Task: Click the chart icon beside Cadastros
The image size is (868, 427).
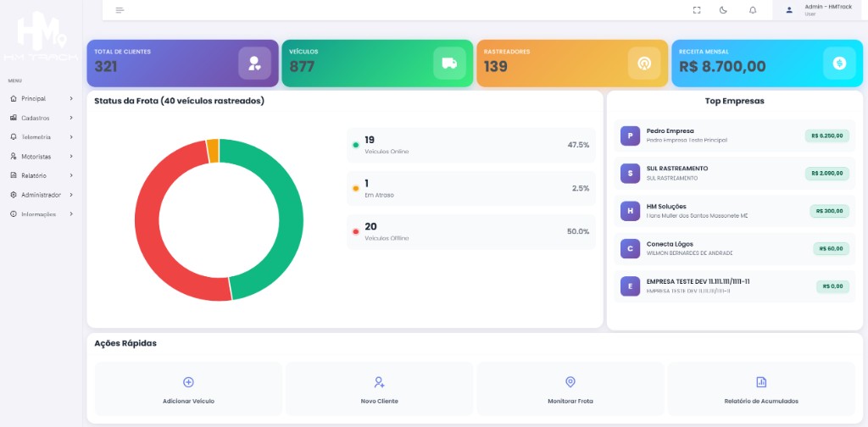Action: [14, 118]
